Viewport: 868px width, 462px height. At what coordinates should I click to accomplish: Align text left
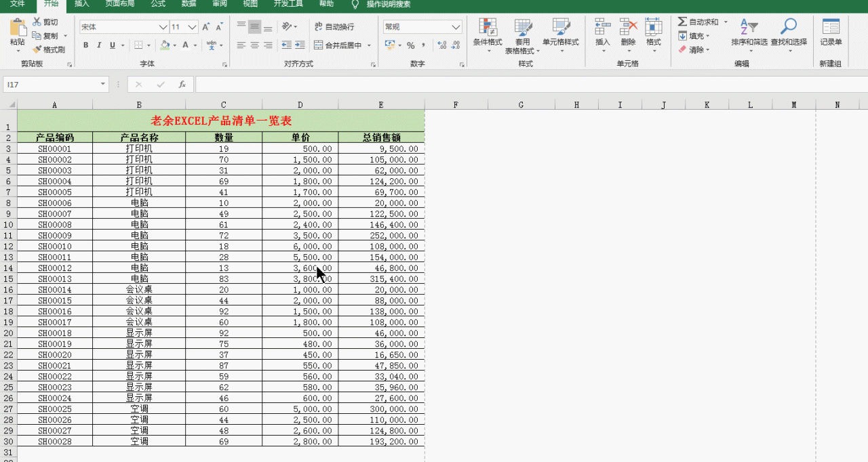[x=241, y=45]
